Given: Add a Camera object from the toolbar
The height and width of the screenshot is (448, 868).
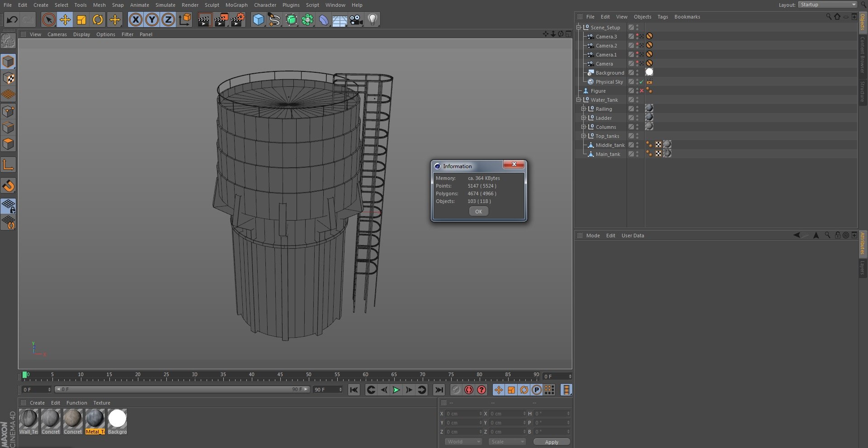Looking at the screenshot, I should [356, 19].
